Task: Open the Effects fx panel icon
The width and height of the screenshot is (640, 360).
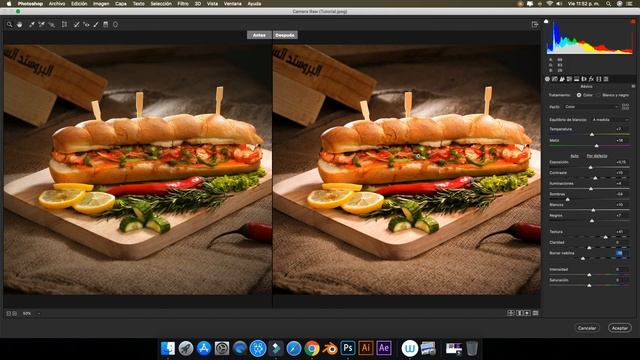Action: click(591, 79)
